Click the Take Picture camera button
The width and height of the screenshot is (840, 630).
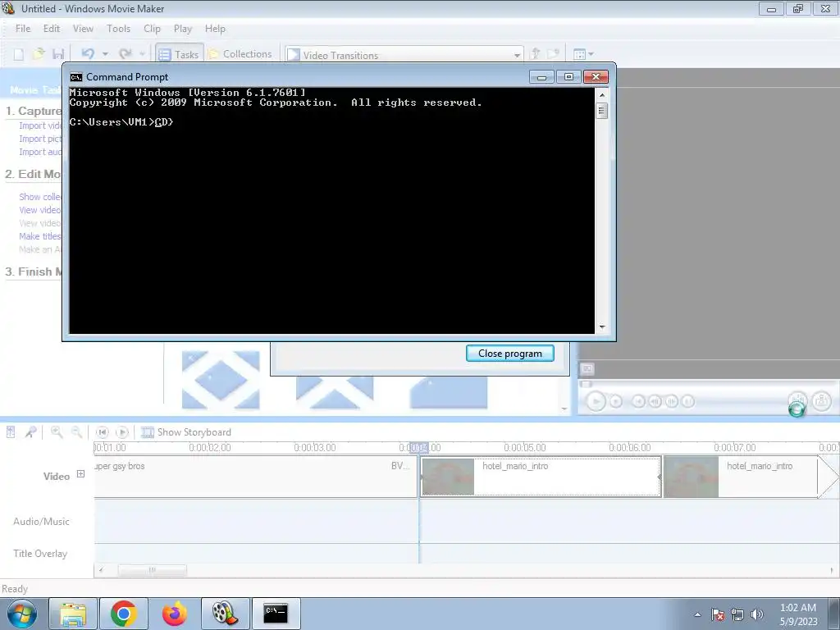(x=822, y=400)
